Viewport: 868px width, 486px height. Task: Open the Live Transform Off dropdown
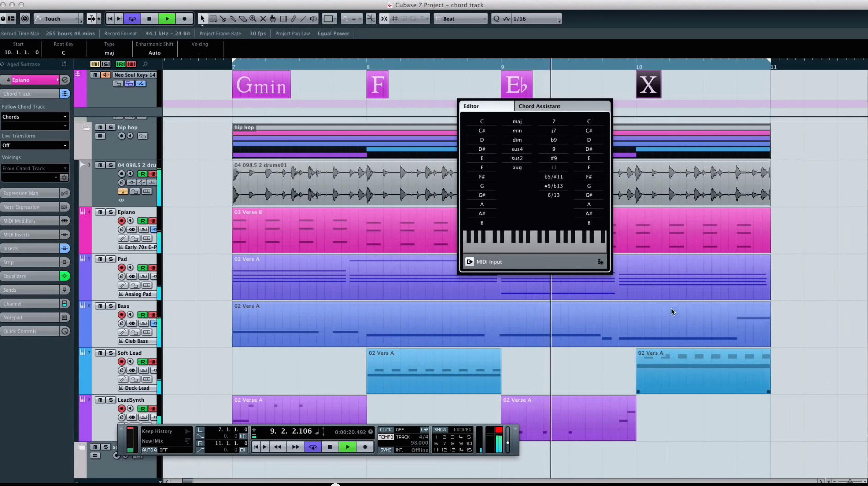point(34,145)
